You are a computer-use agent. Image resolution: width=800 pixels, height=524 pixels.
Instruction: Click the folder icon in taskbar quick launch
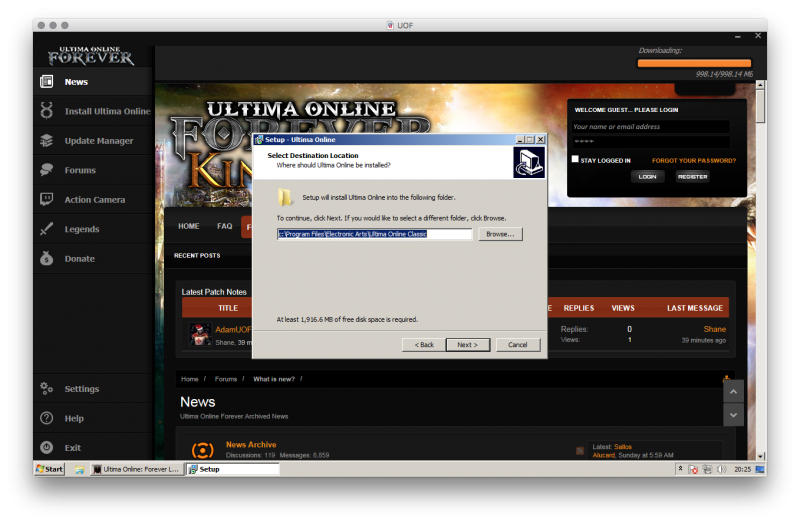[80, 469]
